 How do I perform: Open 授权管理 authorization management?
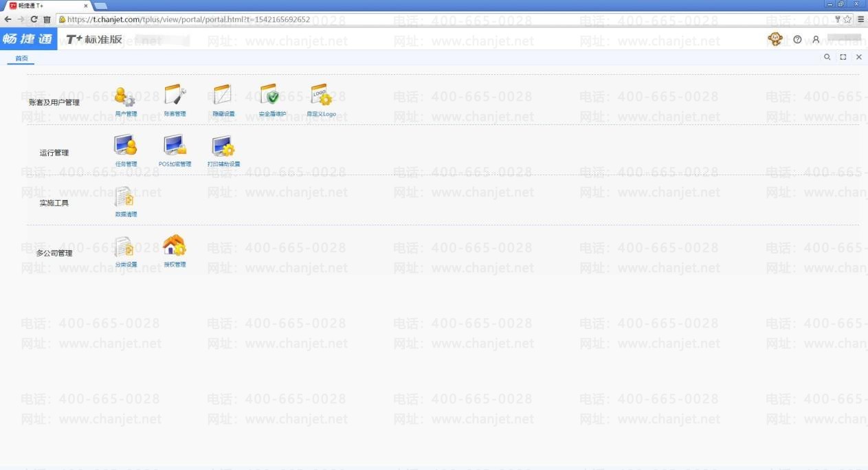pyautogui.click(x=175, y=251)
